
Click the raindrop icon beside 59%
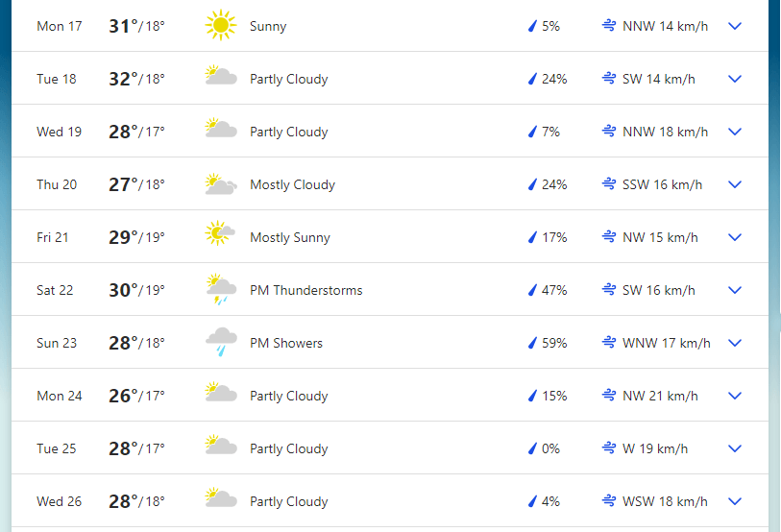coord(532,343)
